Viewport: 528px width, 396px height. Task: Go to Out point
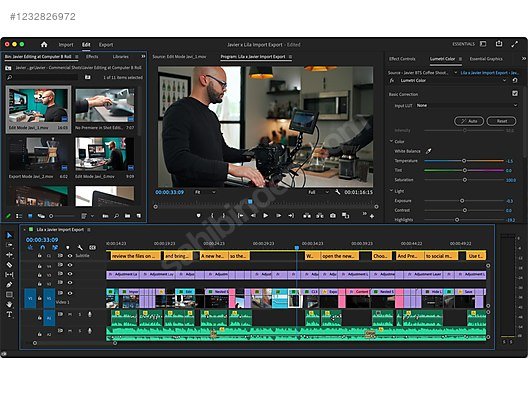[291, 216]
